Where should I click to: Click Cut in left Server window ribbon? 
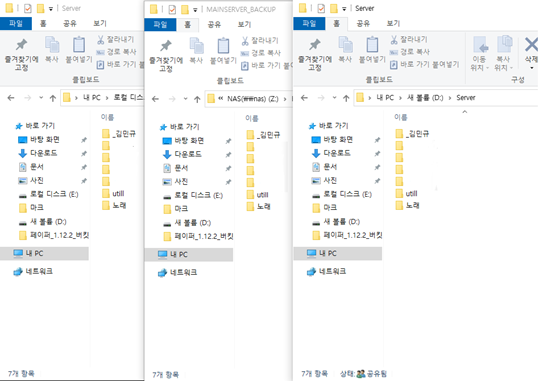(116, 40)
